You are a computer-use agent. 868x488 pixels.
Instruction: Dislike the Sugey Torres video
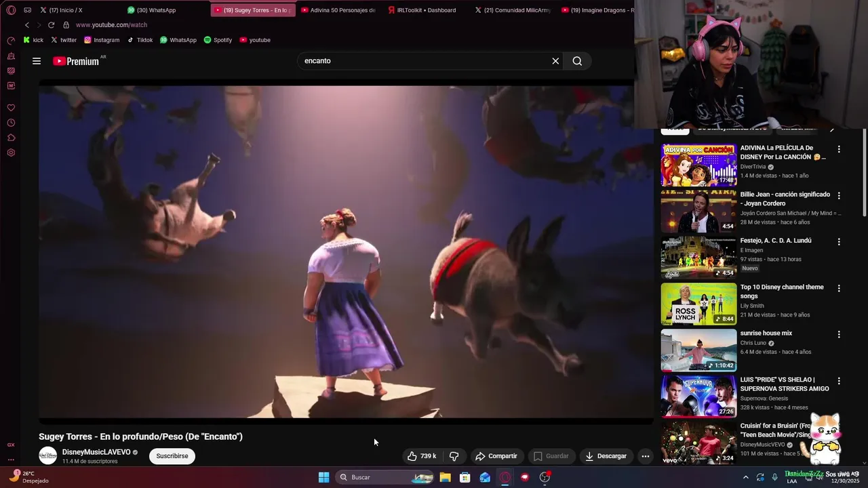pos(454,456)
